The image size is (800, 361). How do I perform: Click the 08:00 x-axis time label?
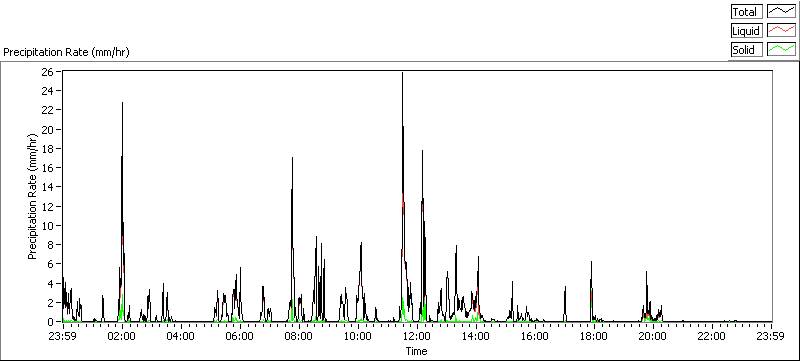coord(299,336)
